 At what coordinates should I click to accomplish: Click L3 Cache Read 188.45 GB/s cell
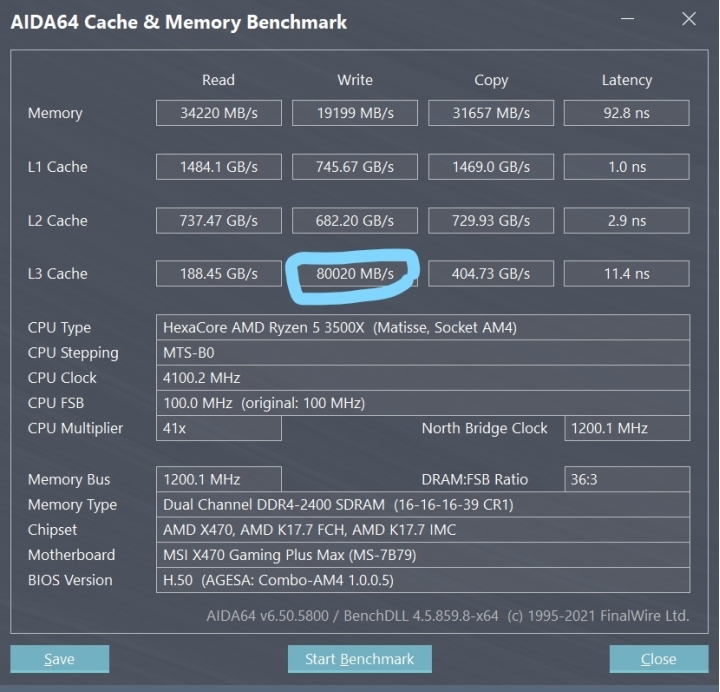coord(219,274)
